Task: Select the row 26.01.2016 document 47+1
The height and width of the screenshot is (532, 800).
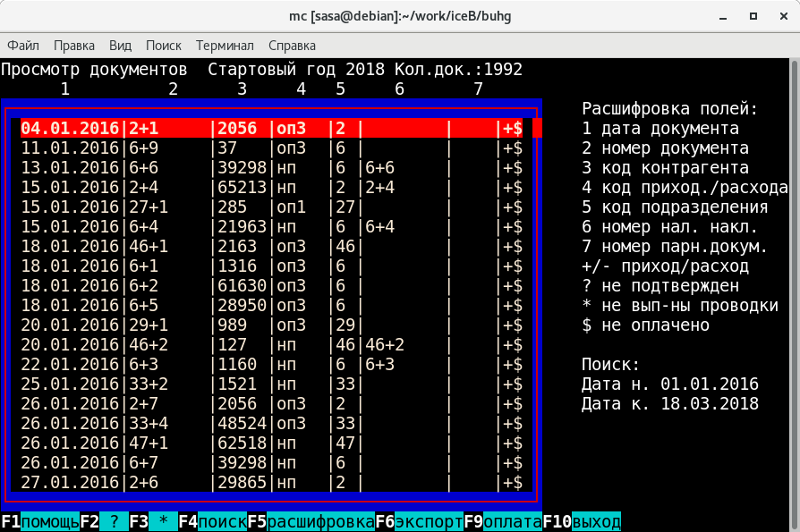Action: 271,443
